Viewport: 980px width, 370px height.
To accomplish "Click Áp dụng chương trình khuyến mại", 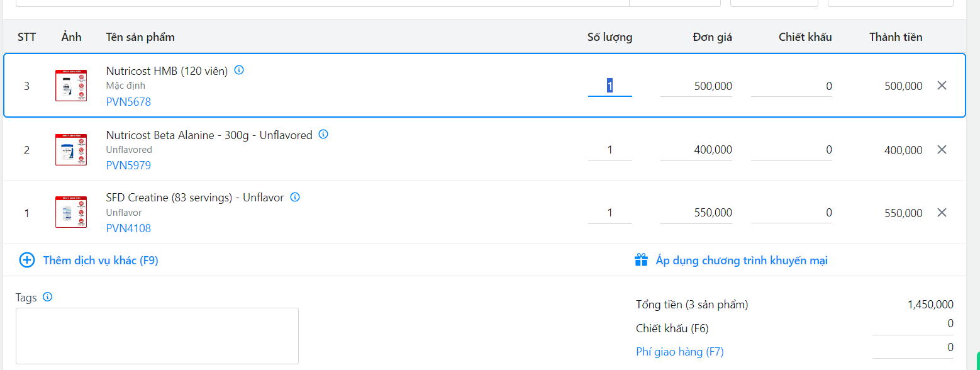I will pos(742,261).
